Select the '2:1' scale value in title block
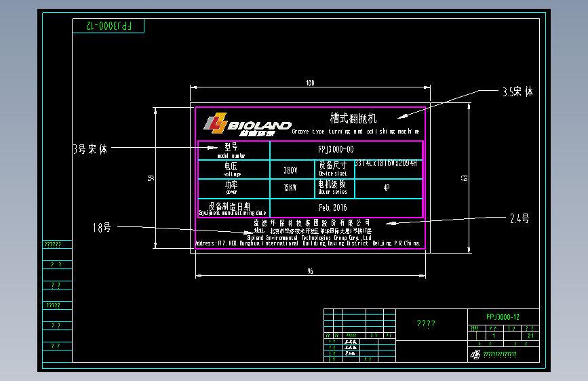Viewport: 588px width, 381px height. tap(530, 336)
